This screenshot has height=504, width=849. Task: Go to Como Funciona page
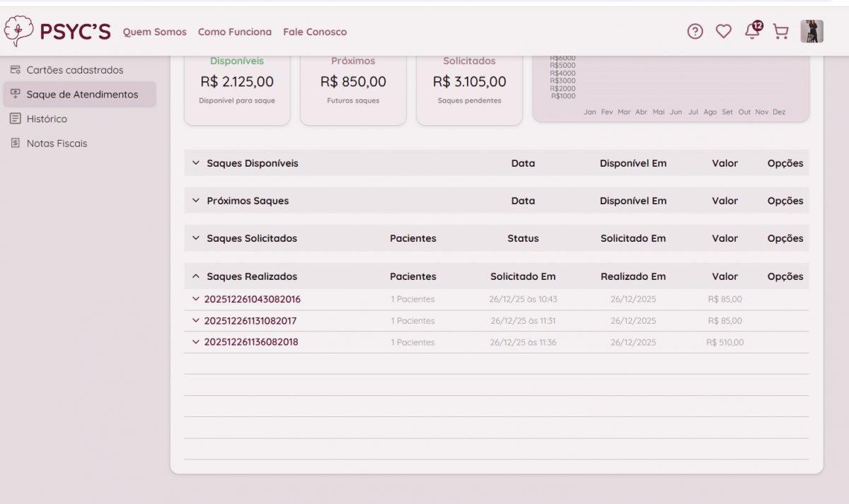pyautogui.click(x=235, y=32)
